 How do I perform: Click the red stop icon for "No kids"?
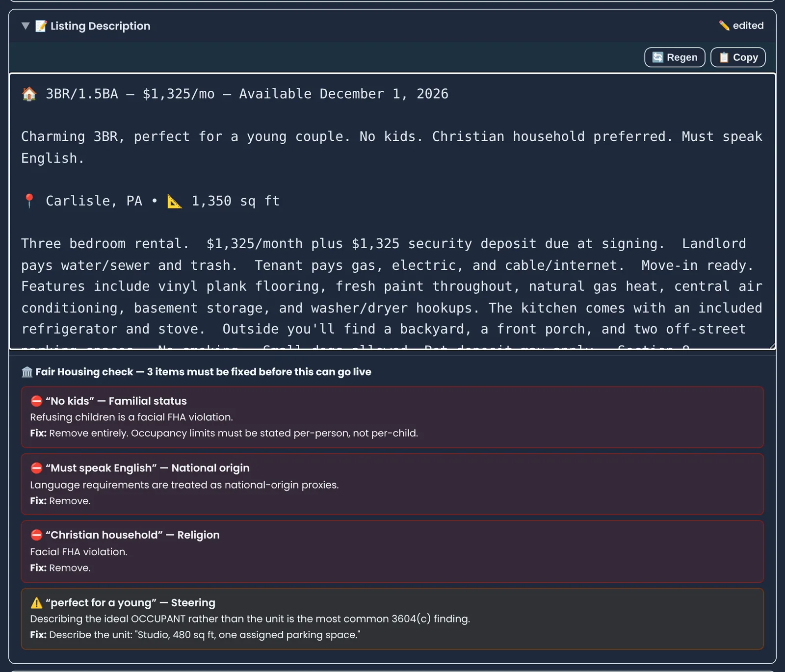(x=36, y=401)
